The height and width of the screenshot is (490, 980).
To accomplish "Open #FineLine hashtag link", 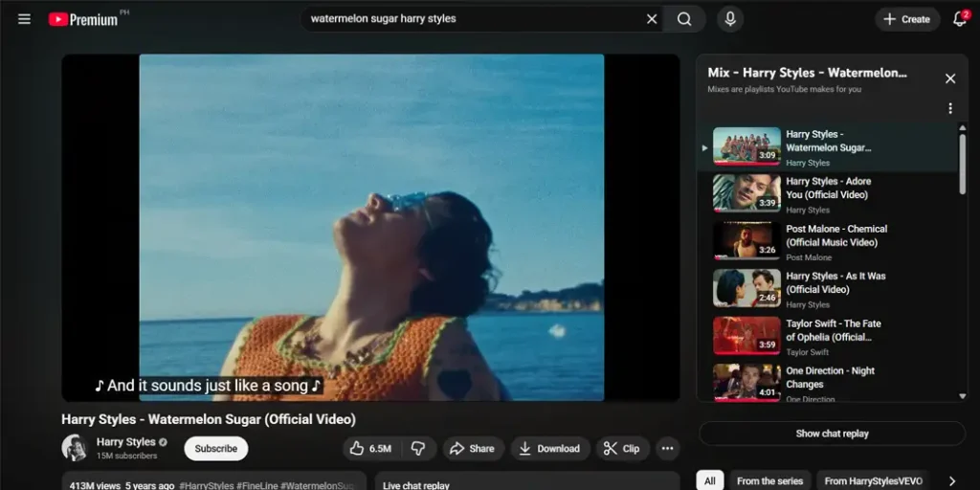I will coord(259,485).
